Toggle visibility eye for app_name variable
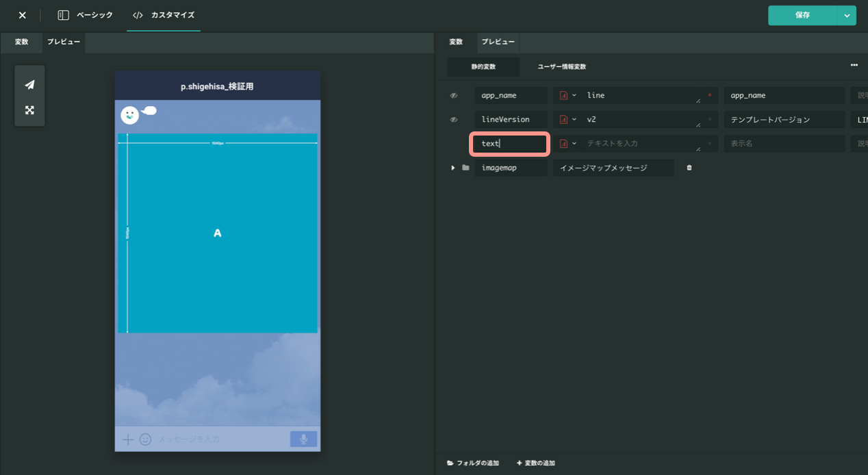The height and width of the screenshot is (475, 868). (453, 96)
